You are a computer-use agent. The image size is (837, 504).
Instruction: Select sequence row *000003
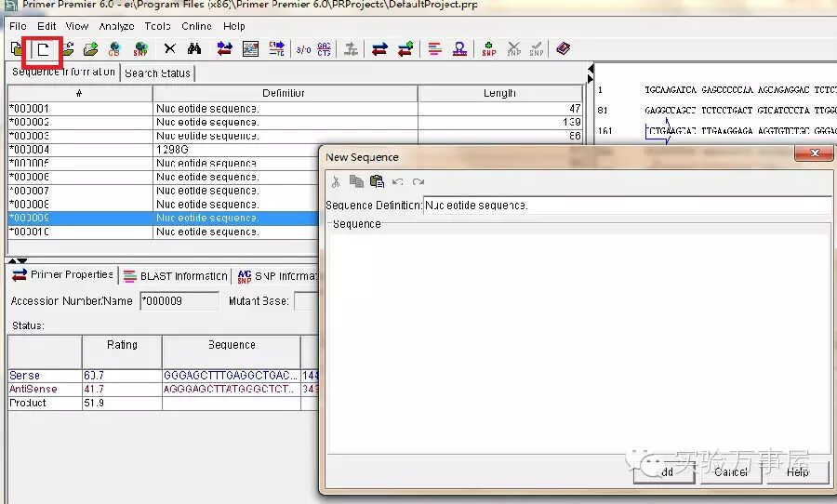coord(295,136)
